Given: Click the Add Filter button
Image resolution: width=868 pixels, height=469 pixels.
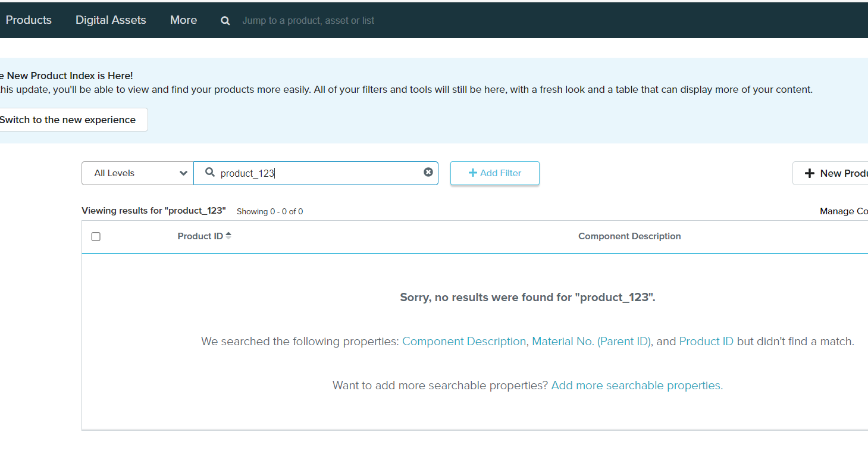Looking at the screenshot, I should point(494,173).
